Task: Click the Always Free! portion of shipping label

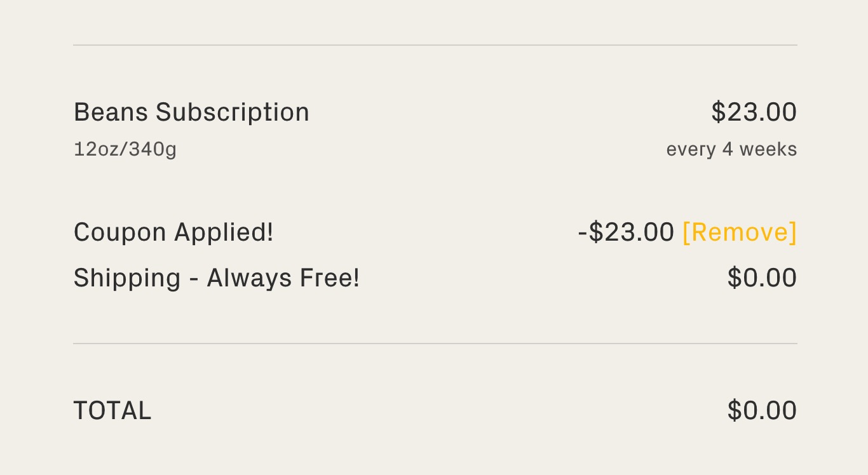Action: pos(283,278)
